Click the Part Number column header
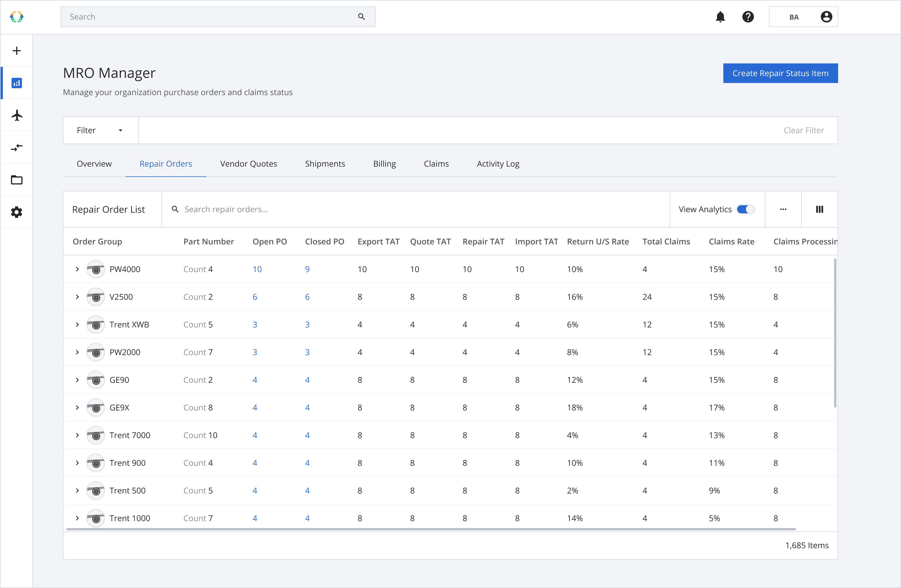The height and width of the screenshot is (588, 901). tap(209, 242)
